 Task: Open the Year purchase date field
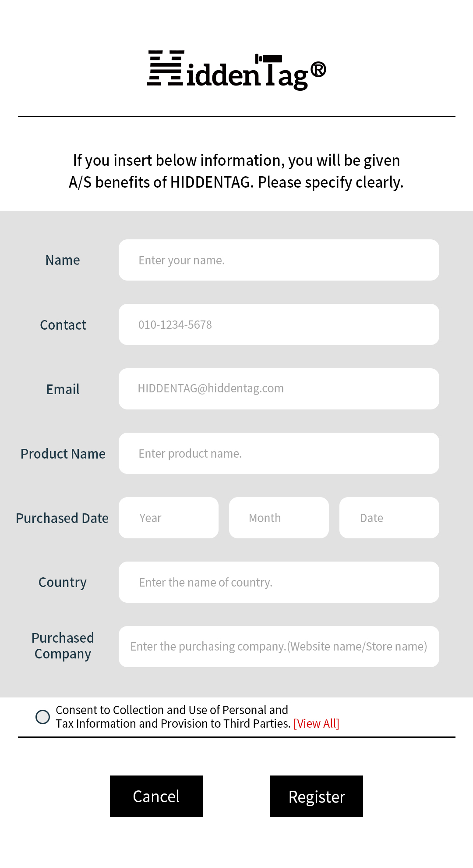169,518
